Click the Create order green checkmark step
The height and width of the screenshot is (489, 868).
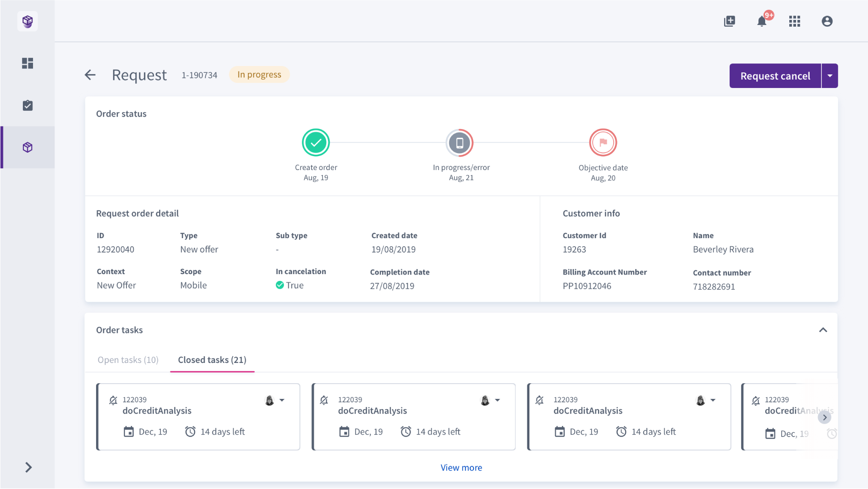click(316, 143)
